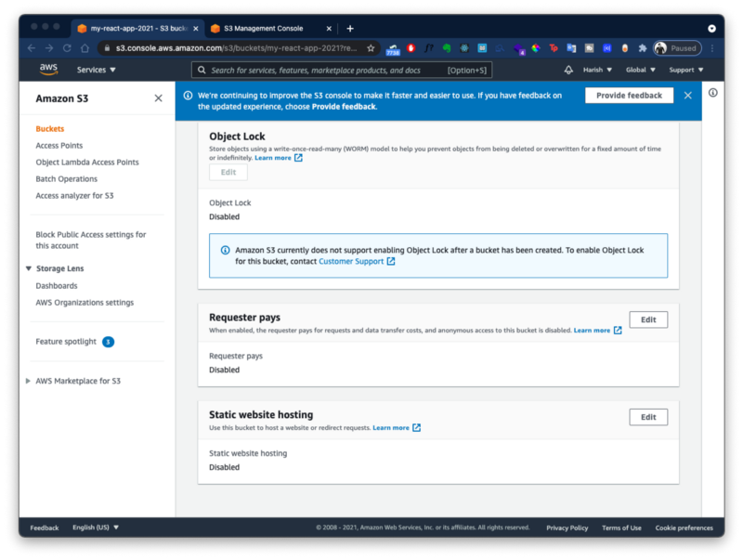This screenshot has width=743, height=560.
Task: Collapse the Storage Lens section
Action: (29, 268)
